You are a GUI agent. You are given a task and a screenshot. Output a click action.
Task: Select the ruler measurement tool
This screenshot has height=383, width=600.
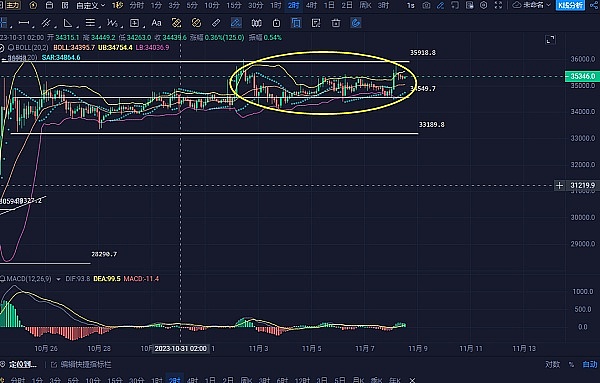[x=216, y=23]
